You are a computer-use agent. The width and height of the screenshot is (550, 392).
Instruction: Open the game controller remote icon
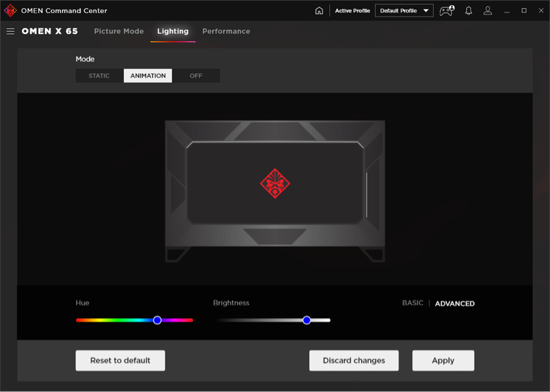447,10
